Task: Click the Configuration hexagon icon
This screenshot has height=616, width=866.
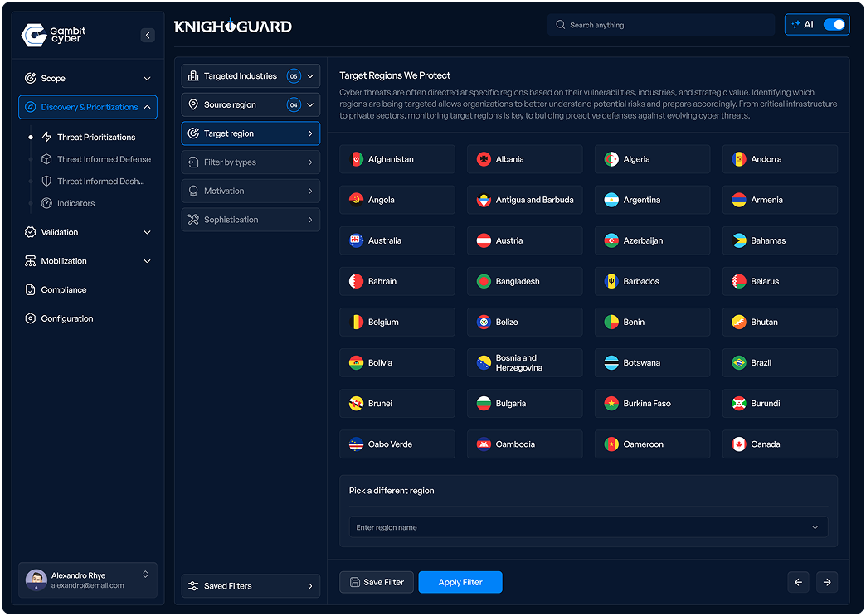Action: click(x=31, y=318)
